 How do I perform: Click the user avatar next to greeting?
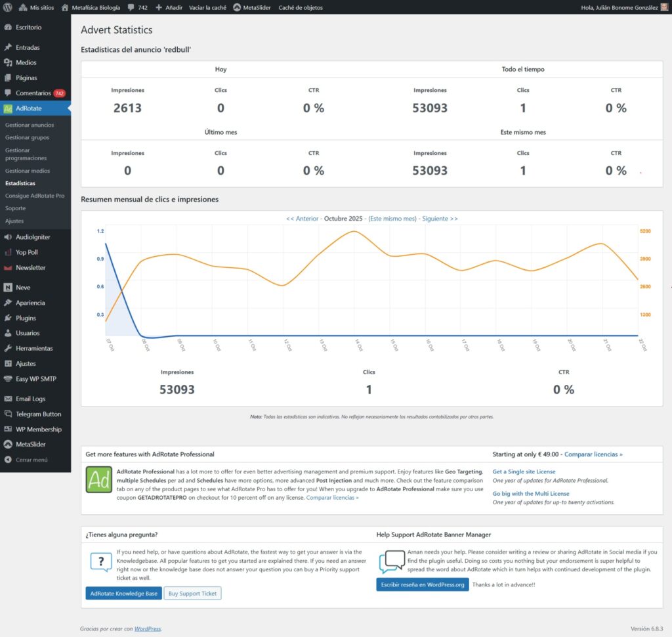tap(664, 7)
